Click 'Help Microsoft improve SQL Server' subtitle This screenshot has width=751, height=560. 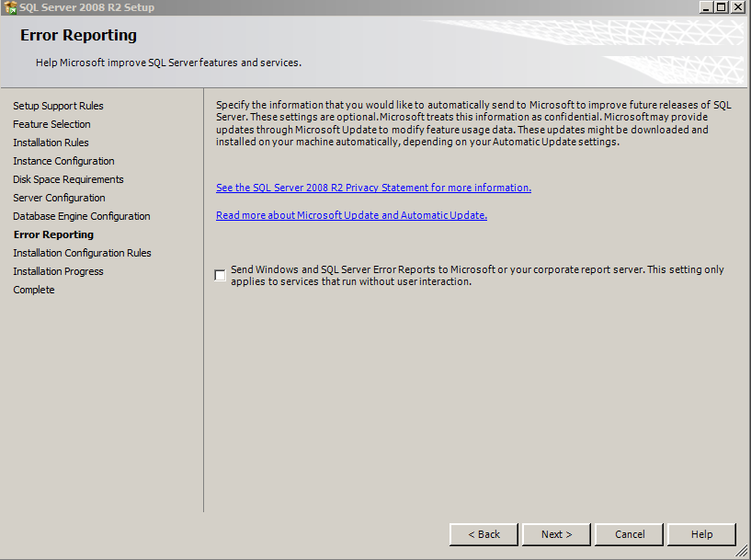[x=168, y=63]
